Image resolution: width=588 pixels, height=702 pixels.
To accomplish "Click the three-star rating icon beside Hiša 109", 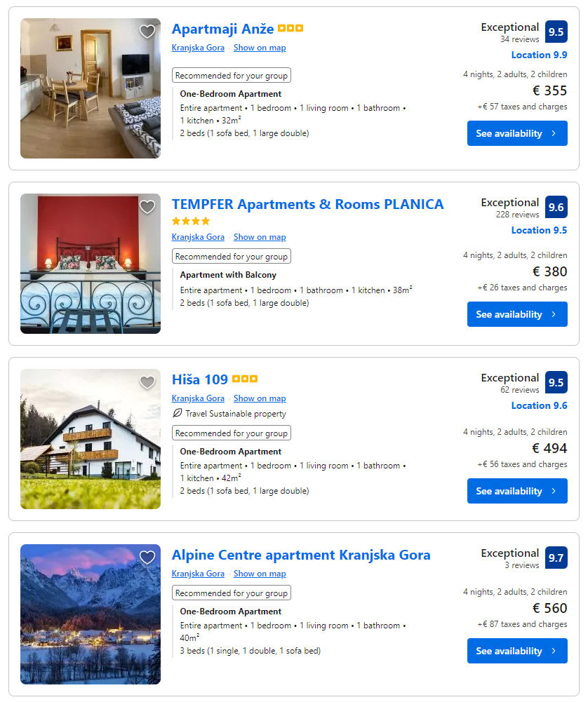I will click(246, 379).
